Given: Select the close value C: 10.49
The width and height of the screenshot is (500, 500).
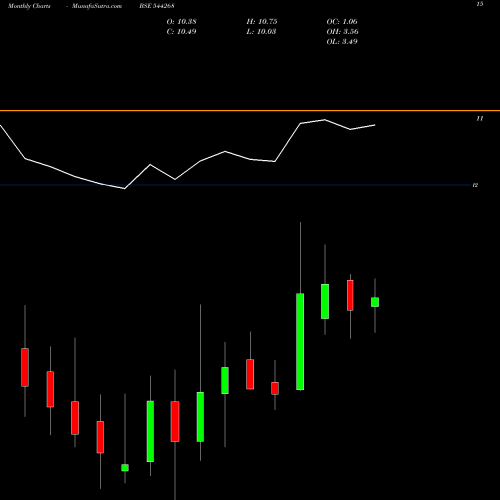Looking at the screenshot, I should click(x=181, y=32).
